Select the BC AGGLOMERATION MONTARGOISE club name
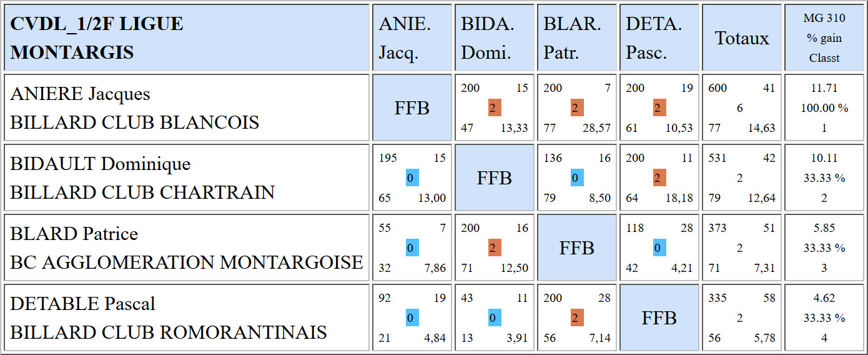This screenshot has width=868, height=355. (x=187, y=262)
